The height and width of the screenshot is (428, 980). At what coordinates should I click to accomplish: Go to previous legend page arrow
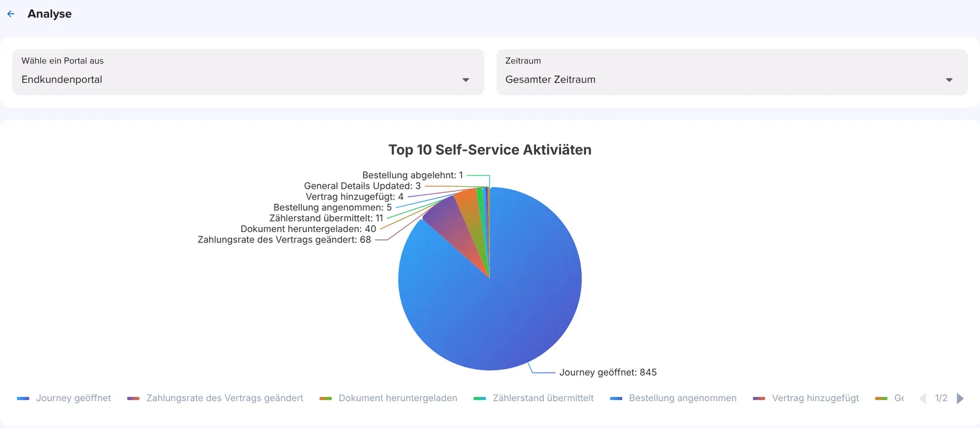[x=922, y=399]
